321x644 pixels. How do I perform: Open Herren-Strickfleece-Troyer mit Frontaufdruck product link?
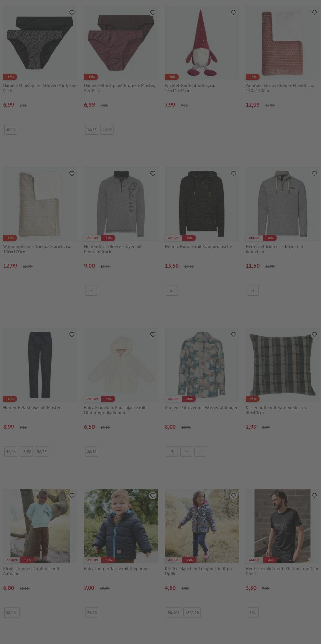pyautogui.click(x=113, y=249)
